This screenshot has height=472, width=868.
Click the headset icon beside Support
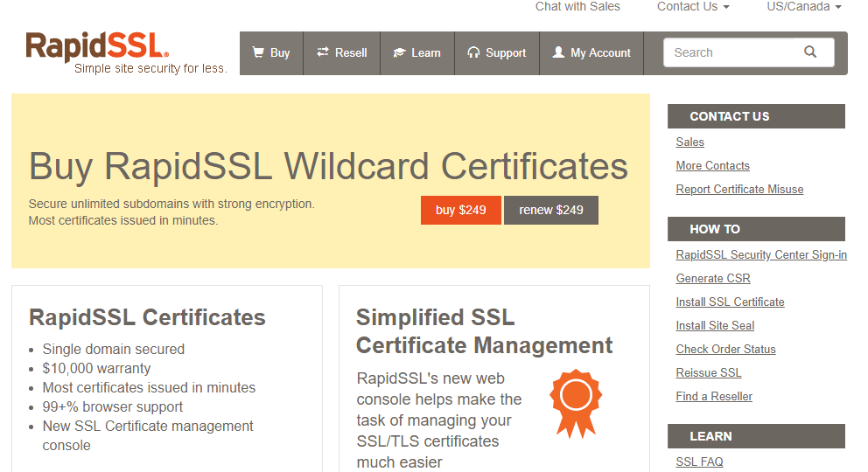[473, 52]
